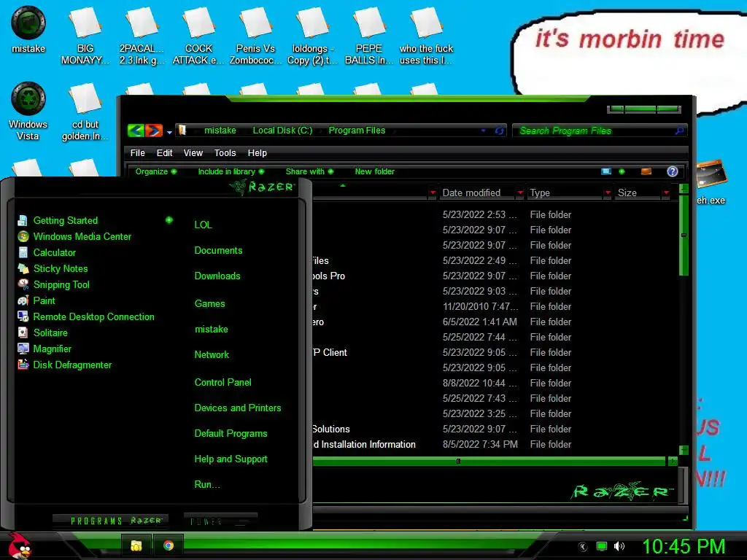Click the Angry Birds start button
Screen dimensions: 747x560
(20, 545)
